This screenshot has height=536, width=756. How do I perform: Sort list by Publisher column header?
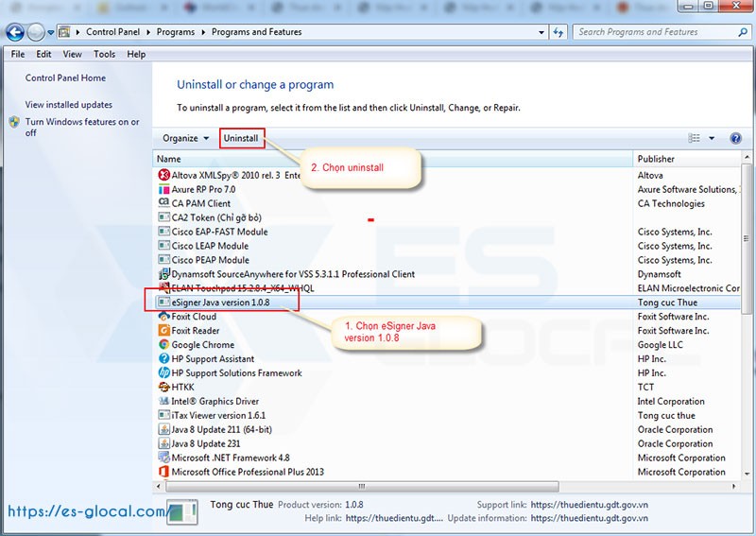(687, 159)
